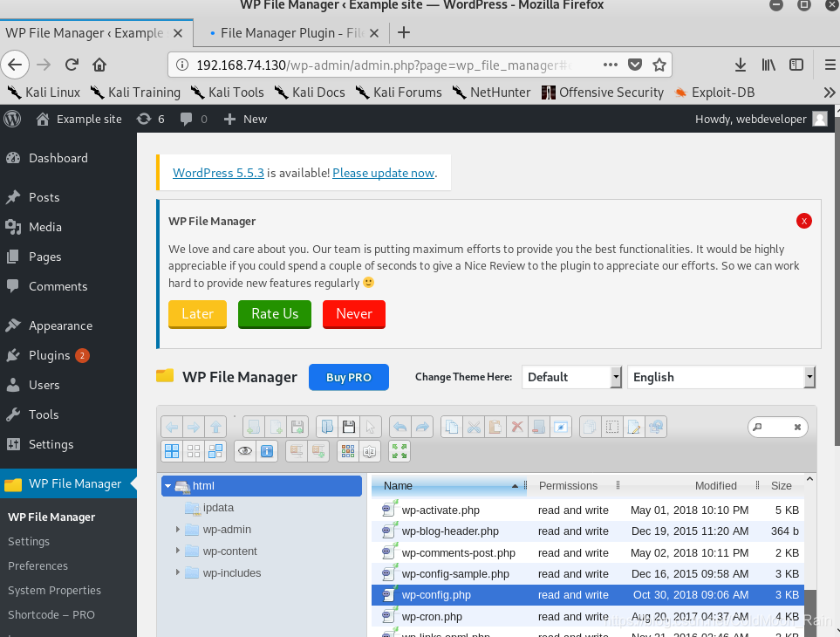
Task: Click the file manager search box
Action: [776, 427]
